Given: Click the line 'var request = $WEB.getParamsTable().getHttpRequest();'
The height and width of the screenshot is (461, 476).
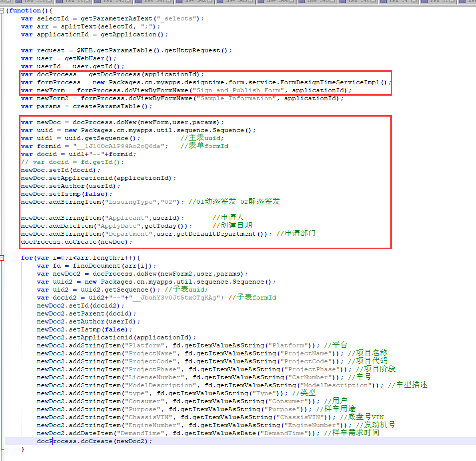Looking at the screenshot, I should tap(126, 51).
